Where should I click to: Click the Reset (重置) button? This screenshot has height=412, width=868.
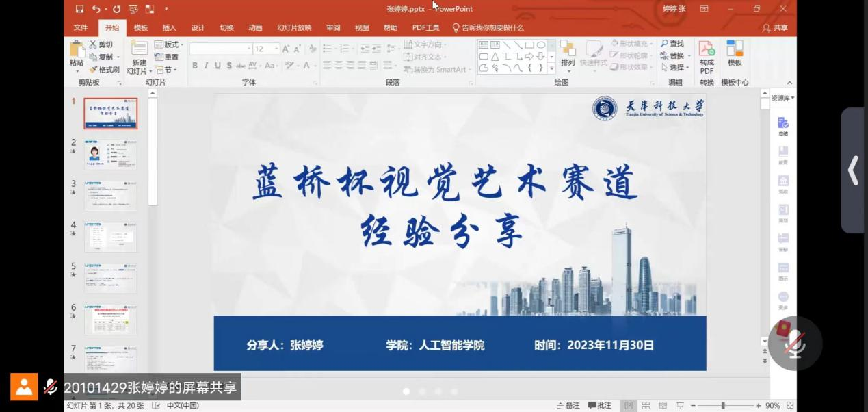[x=167, y=57]
